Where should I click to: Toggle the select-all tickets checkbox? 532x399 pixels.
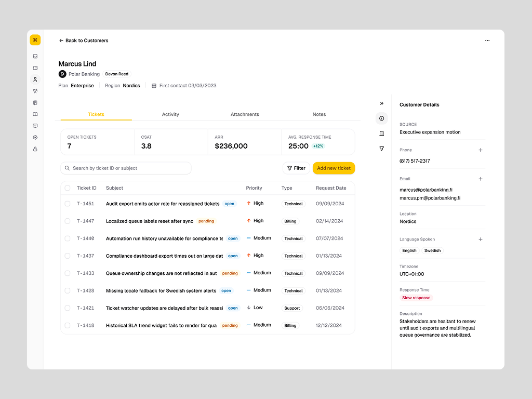tap(68, 188)
